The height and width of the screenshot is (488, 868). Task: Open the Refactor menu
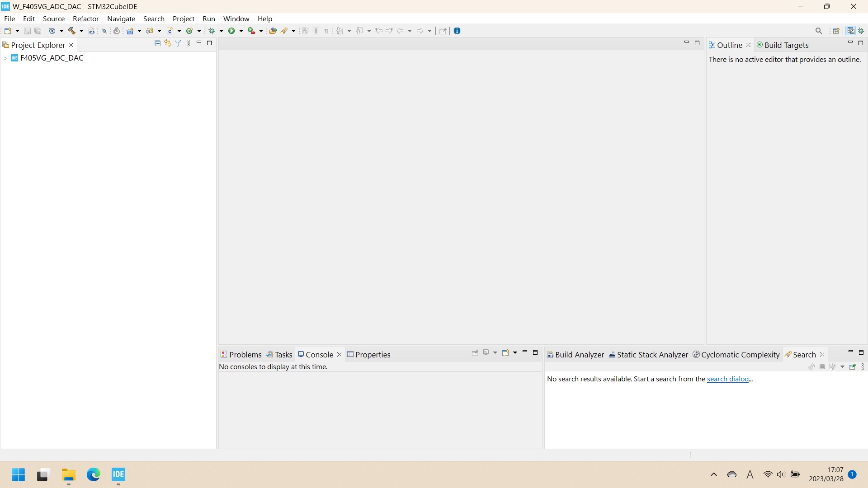pos(86,19)
